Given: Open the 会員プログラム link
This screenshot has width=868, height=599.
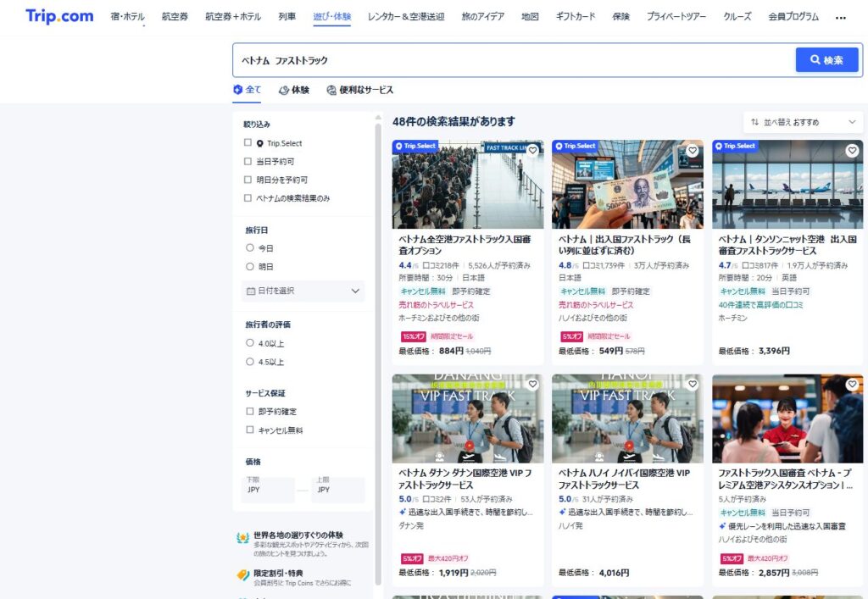Looking at the screenshot, I should (793, 17).
